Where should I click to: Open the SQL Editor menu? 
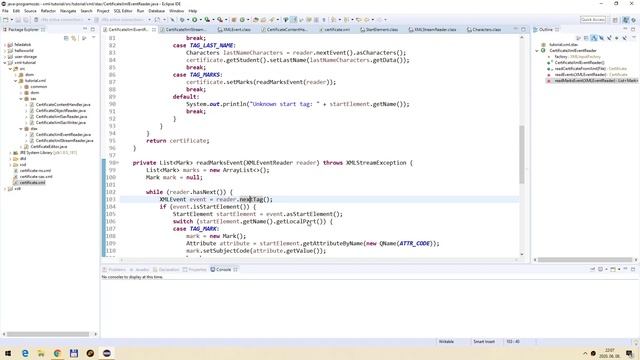(x=123, y=11)
